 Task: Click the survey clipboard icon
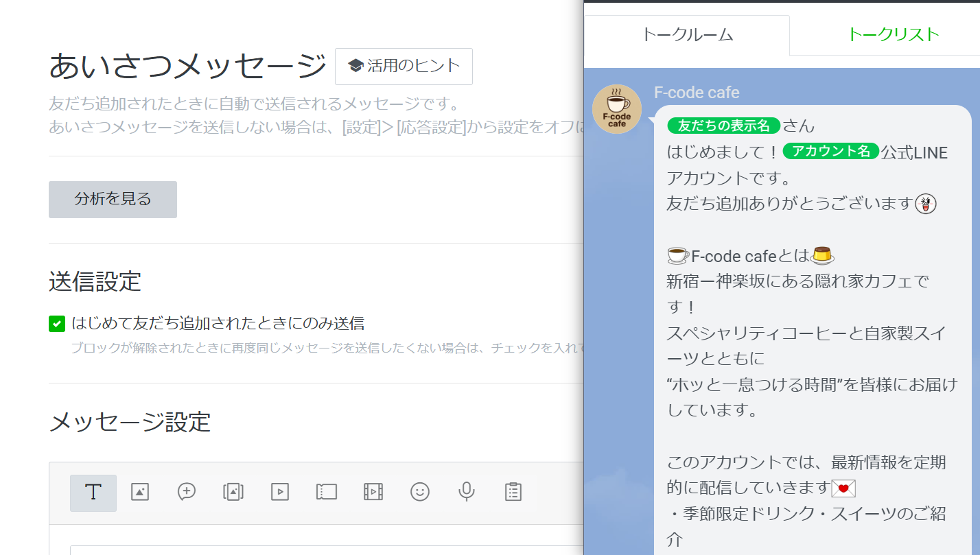pos(513,492)
